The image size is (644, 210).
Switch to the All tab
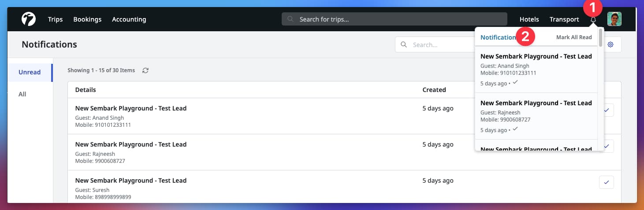pos(22,94)
